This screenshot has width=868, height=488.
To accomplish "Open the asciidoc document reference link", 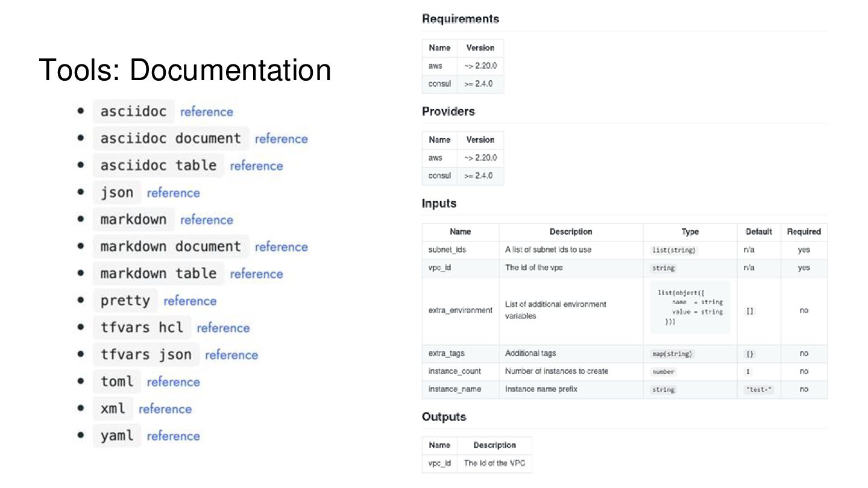I will click(281, 139).
